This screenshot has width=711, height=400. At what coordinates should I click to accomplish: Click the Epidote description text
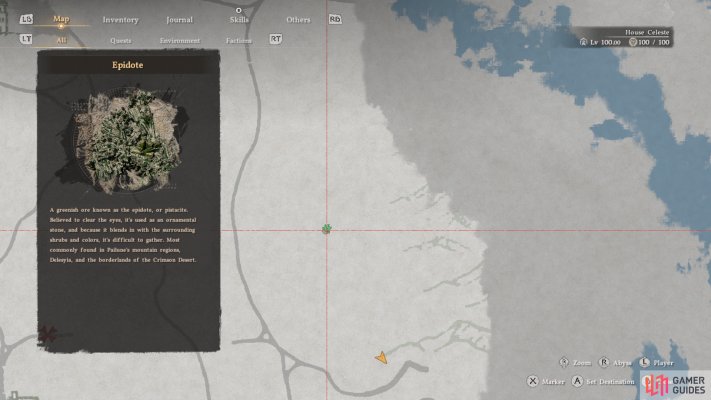click(x=123, y=235)
